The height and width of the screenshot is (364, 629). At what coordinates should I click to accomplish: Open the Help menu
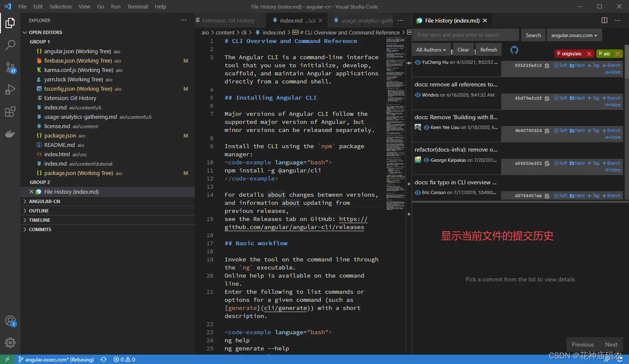(161, 6)
